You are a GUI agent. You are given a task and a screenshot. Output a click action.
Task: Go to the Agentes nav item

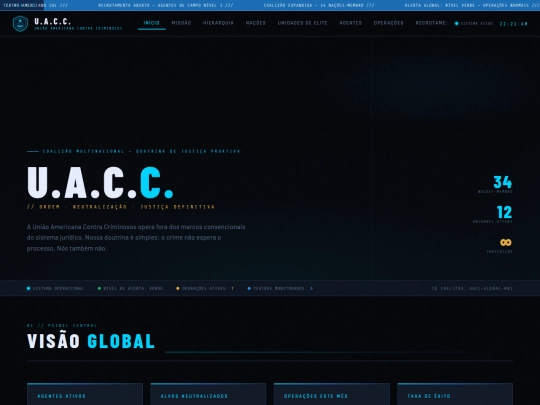(351, 23)
